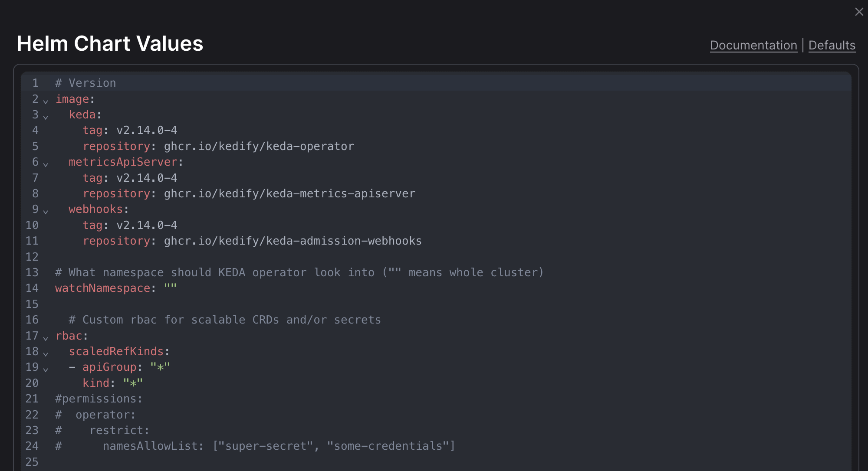The height and width of the screenshot is (471, 868).
Task: Click line number 25 in the gutter
Action: coord(32,462)
